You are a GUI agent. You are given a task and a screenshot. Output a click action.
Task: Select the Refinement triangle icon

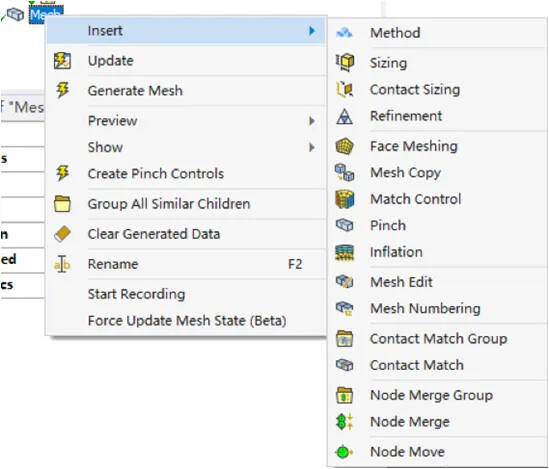pos(345,116)
